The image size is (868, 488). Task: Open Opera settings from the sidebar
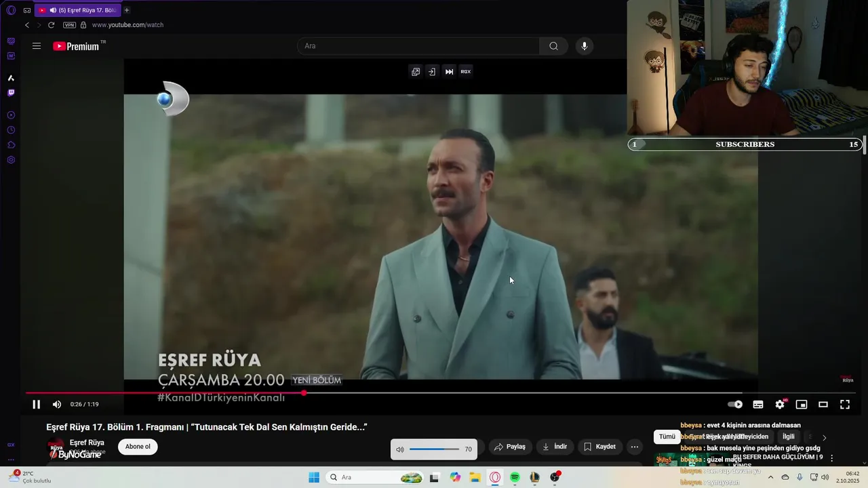click(11, 160)
